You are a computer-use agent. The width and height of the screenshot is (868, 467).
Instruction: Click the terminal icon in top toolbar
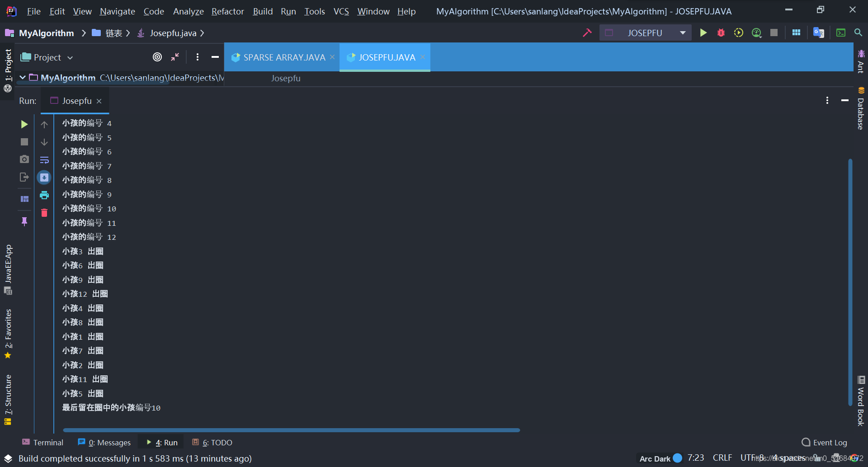(x=841, y=33)
